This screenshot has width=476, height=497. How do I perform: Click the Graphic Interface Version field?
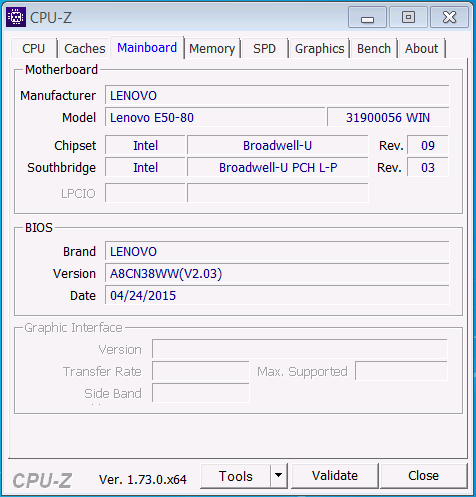[x=300, y=349]
